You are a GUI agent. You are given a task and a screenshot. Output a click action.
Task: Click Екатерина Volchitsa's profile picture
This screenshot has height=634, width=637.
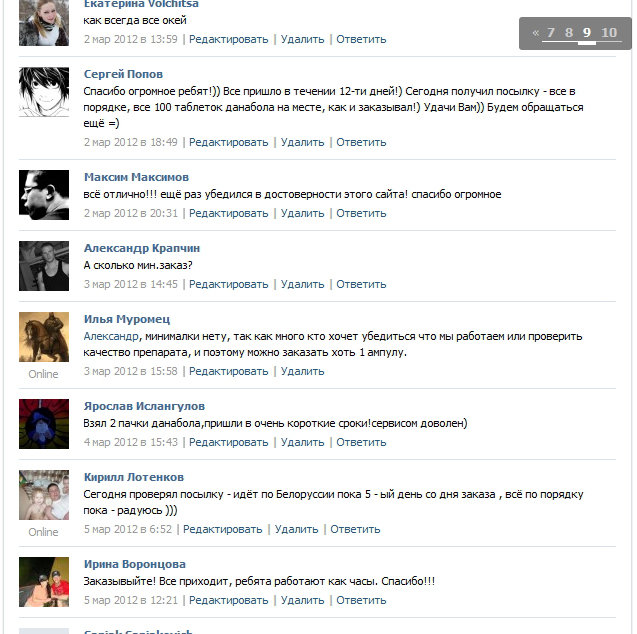pos(44,23)
